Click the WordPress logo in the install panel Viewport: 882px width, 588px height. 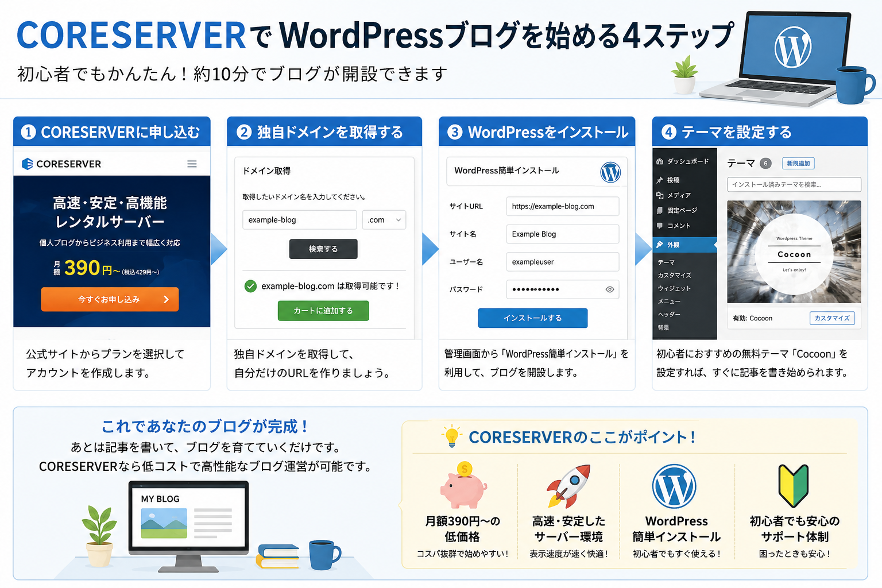point(610,172)
